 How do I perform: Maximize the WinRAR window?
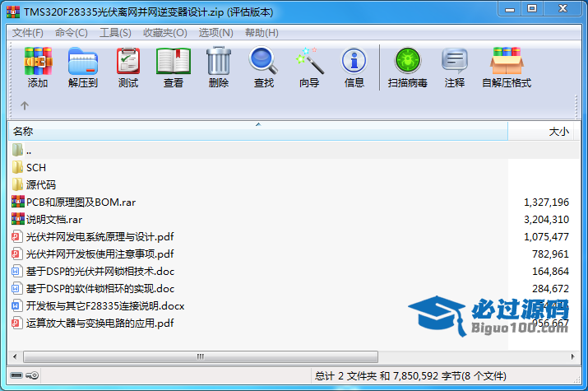[x=532, y=8]
